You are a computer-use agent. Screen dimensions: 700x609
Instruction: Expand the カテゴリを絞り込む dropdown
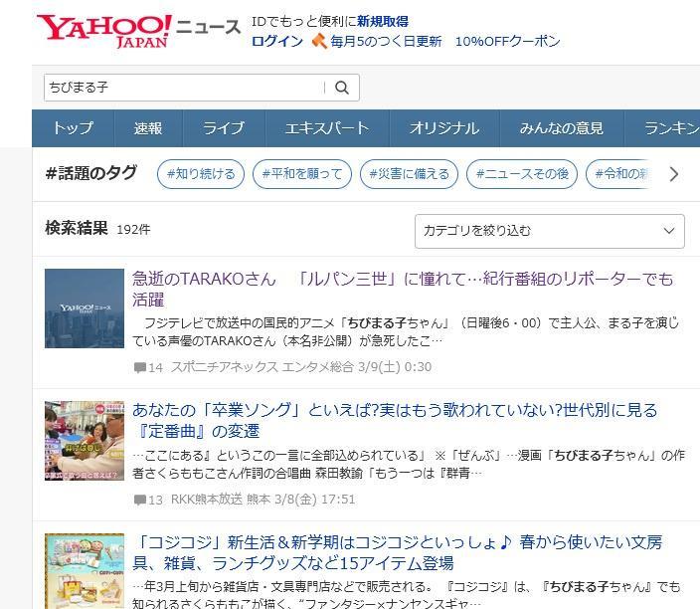coord(549,231)
